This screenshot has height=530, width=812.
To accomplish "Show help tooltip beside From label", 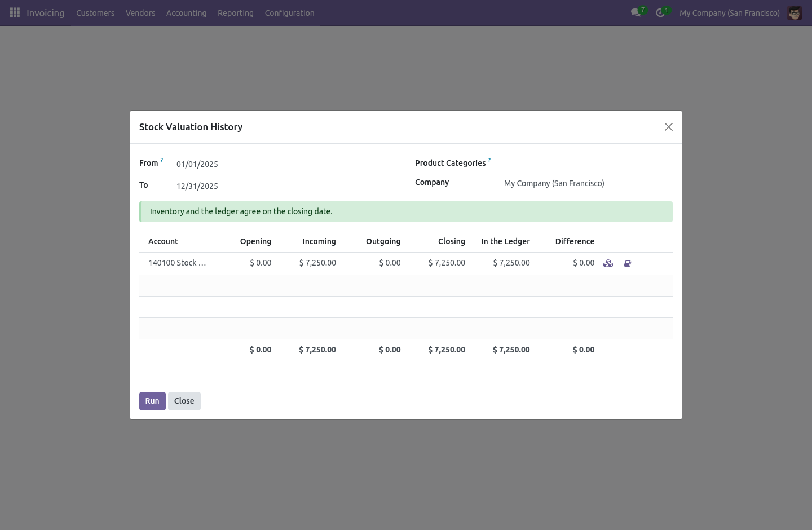I will click(162, 160).
